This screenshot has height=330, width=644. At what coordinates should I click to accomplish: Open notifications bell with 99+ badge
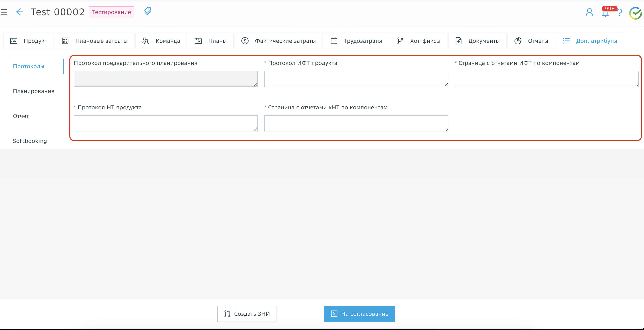coord(605,13)
